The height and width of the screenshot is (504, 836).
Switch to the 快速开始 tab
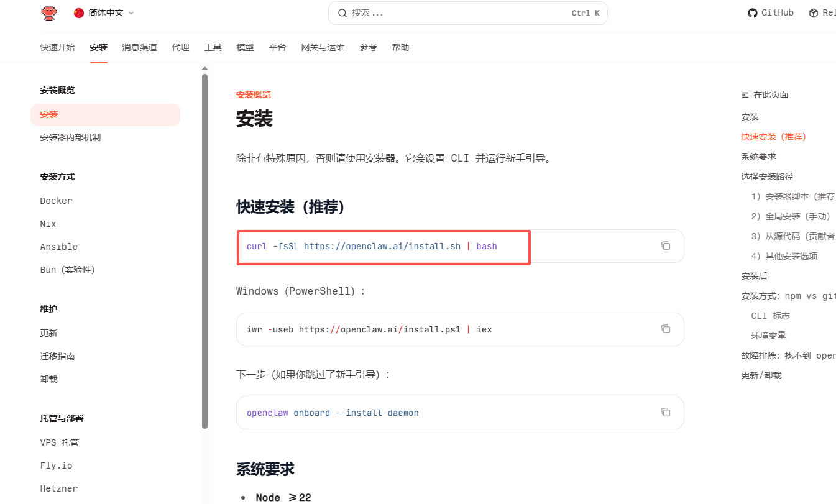pyautogui.click(x=57, y=48)
